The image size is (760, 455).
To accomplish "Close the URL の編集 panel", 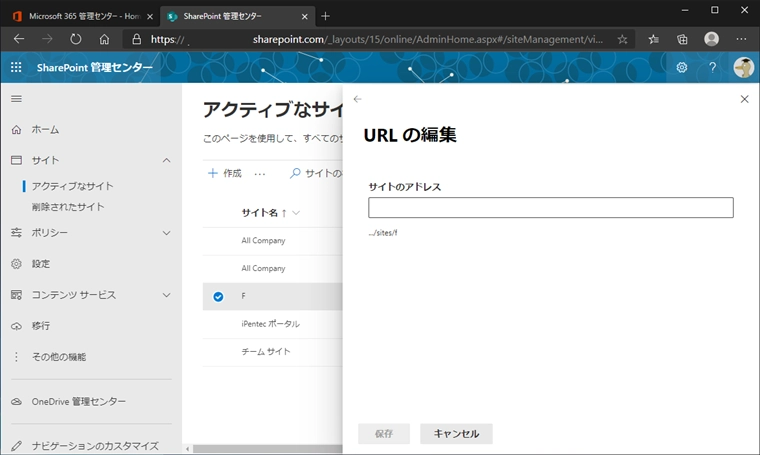I will [x=744, y=99].
